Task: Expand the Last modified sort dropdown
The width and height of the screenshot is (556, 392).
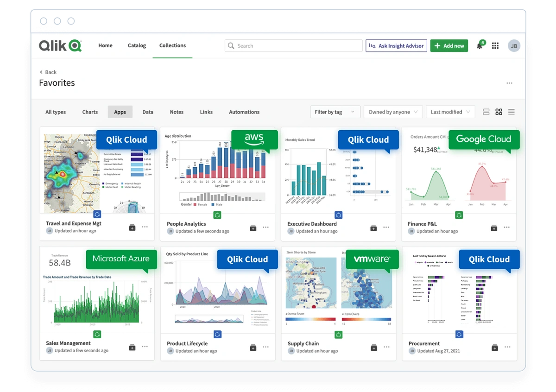Action: coord(450,112)
